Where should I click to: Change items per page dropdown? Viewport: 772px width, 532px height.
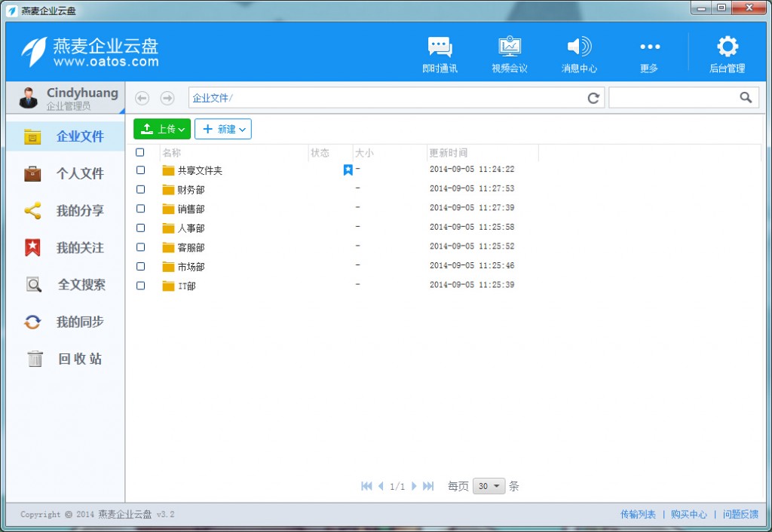(489, 486)
